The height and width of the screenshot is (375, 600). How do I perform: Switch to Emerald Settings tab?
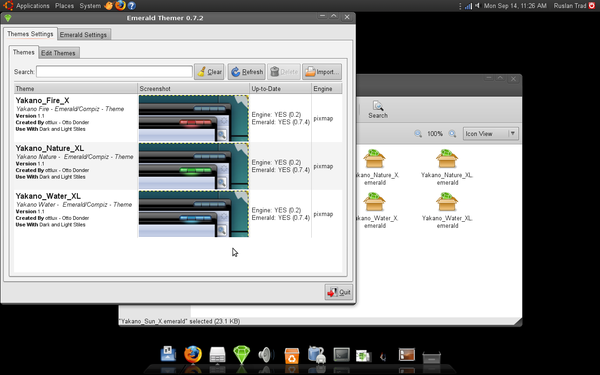tap(84, 34)
